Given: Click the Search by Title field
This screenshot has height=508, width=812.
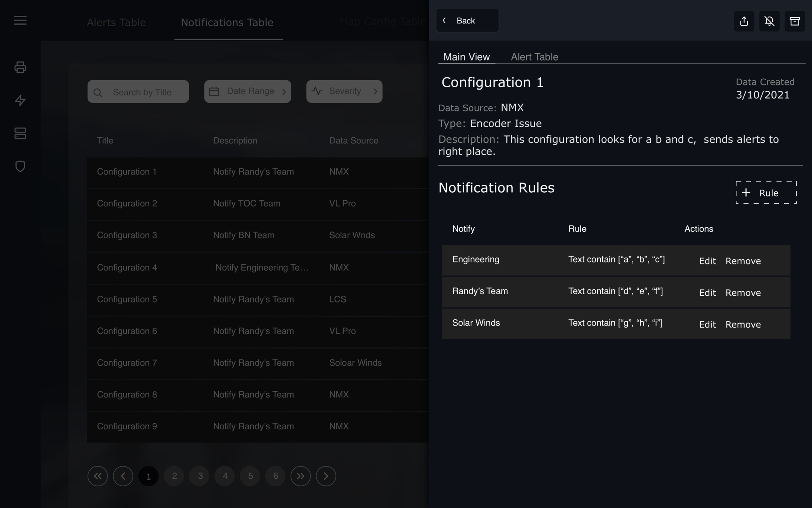Looking at the screenshot, I should coord(138,92).
